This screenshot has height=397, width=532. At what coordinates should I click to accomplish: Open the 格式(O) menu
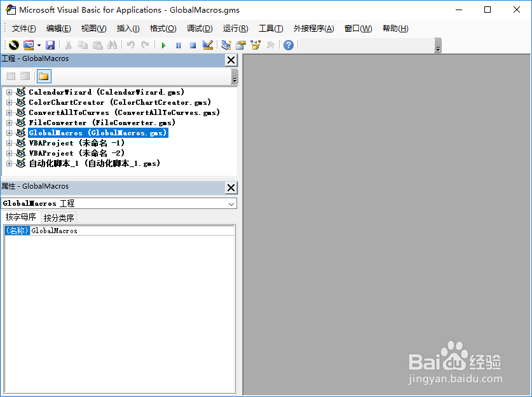(163, 29)
